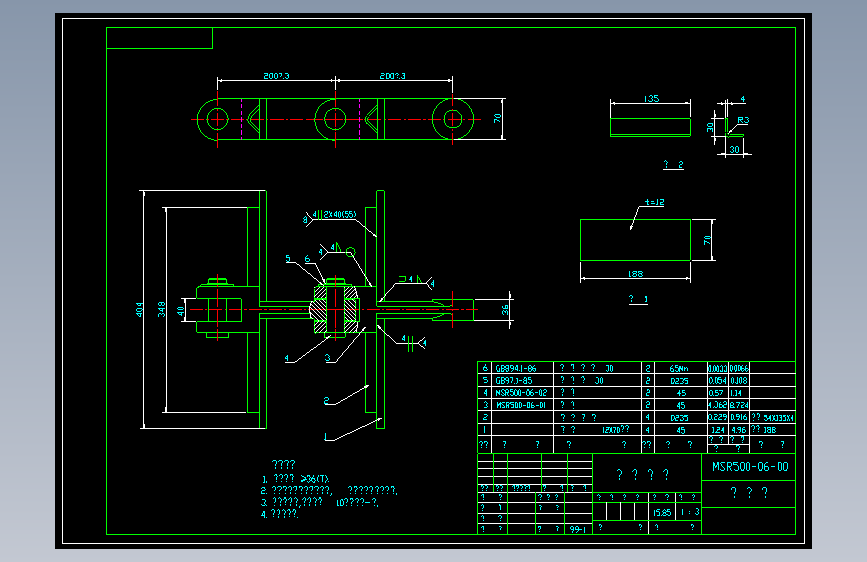The height and width of the screenshot is (562, 867).
Task: Click the 135 width dimension text
Action: [x=651, y=98]
